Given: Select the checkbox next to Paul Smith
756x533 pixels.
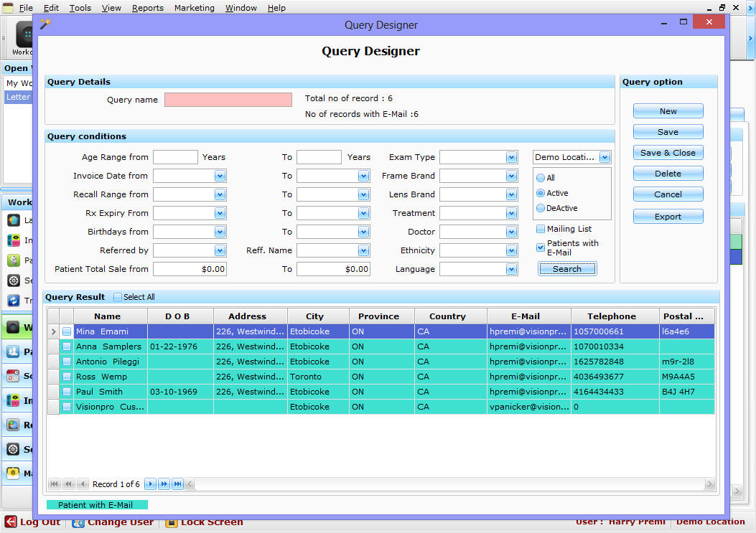Looking at the screenshot, I should click(67, 392).
